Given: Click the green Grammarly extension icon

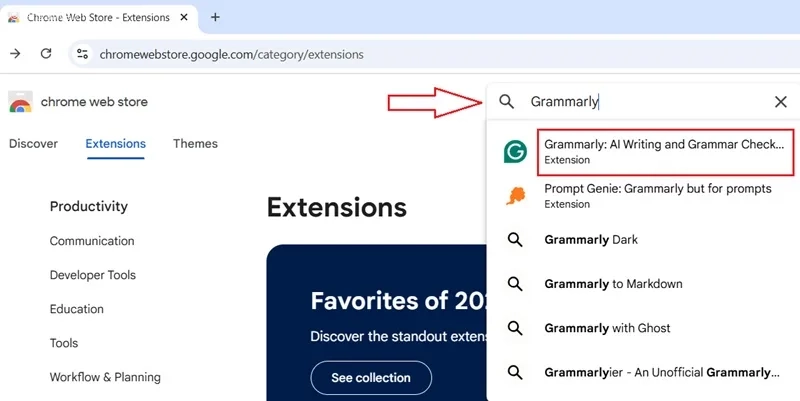Looking at the screenshot, I should (515, 152).
